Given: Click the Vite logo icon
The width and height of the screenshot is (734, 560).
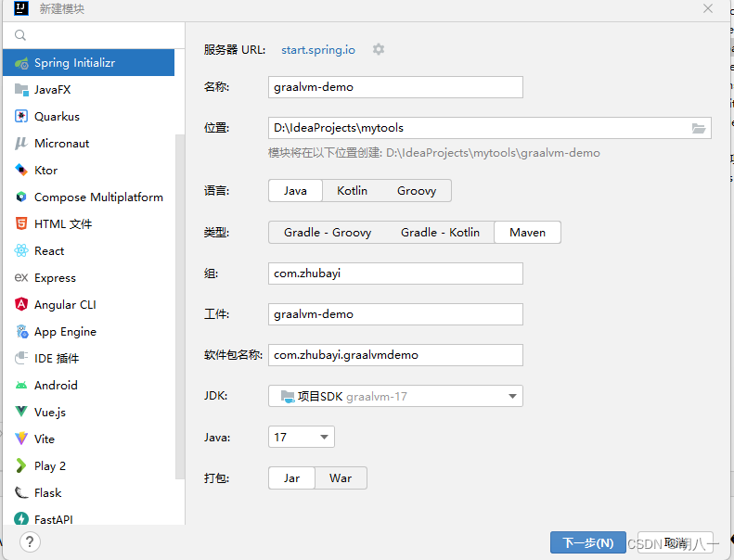Looking at the screenshot, I should [x=21, y=439].
